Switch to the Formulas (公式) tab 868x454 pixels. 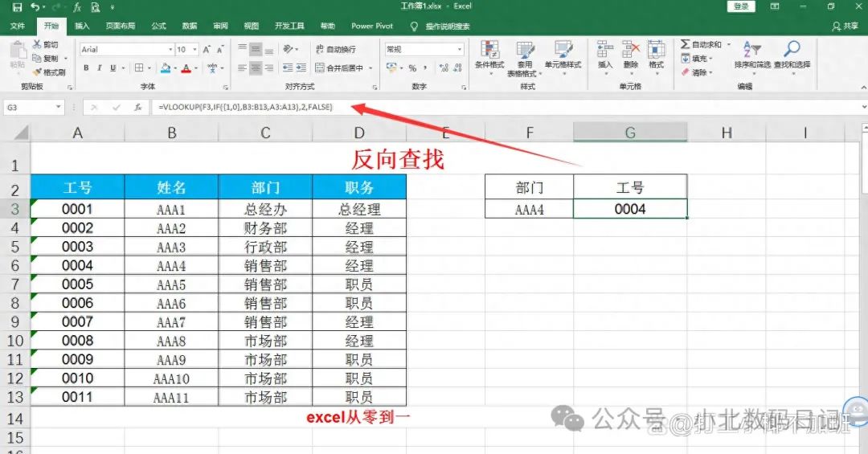159,26
